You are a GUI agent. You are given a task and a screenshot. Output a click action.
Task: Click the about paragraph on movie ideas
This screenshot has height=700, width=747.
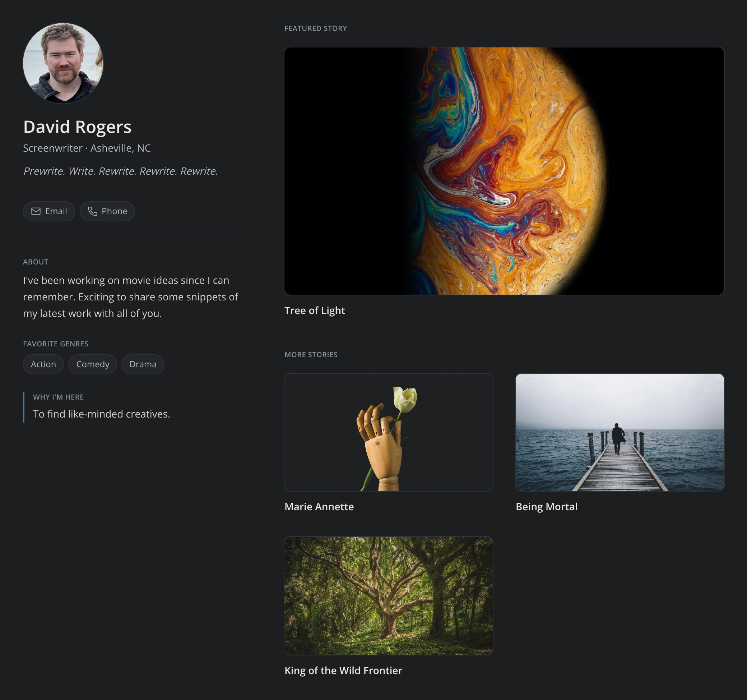(x=130, y=297)
